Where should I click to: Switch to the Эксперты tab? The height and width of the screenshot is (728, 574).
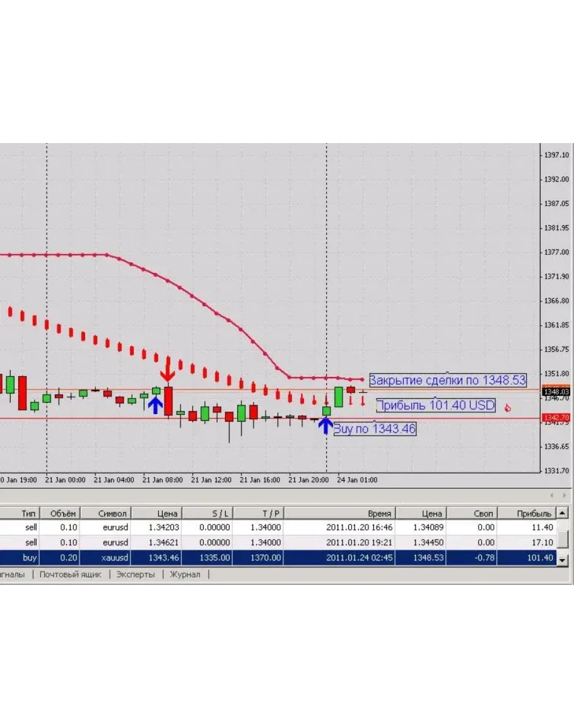(x=136, y=574)
